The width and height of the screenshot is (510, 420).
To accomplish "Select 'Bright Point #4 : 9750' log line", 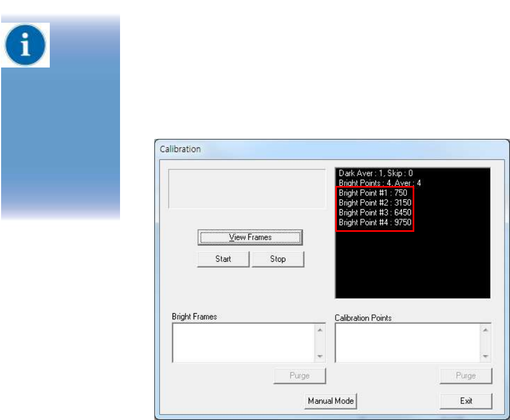I will [x=375, y=222].
